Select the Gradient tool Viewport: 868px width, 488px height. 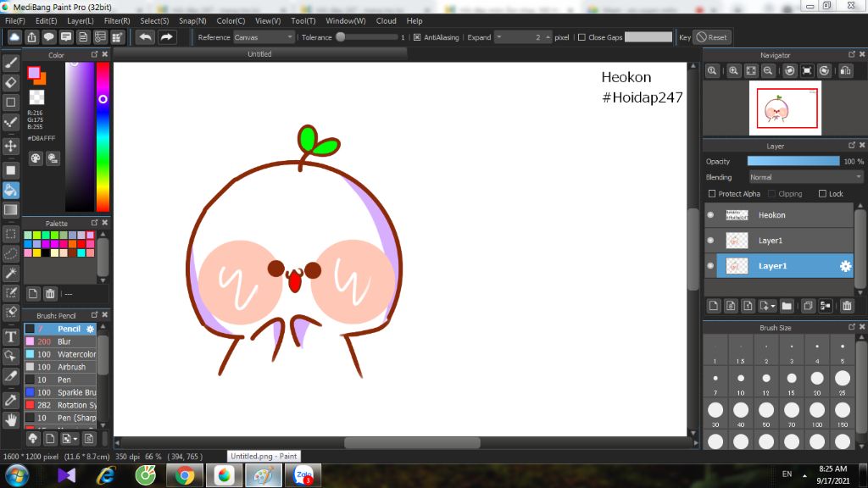10,210
